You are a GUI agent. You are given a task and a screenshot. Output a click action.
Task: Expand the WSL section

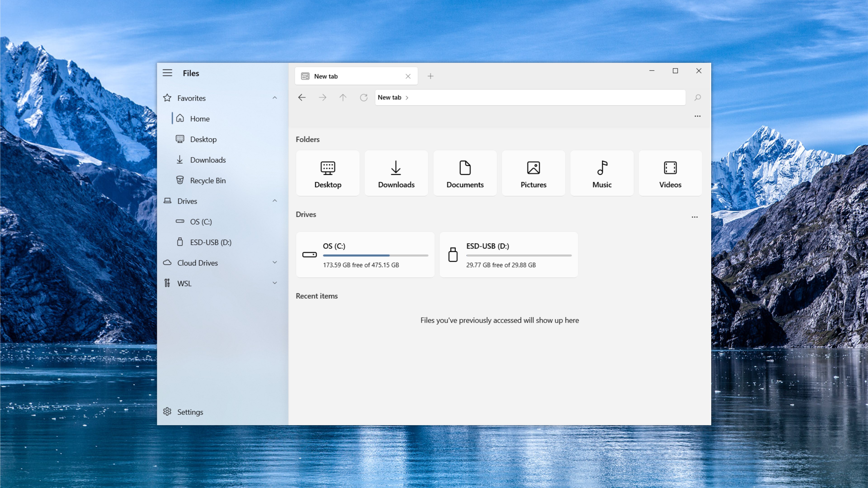pos(275,283)
